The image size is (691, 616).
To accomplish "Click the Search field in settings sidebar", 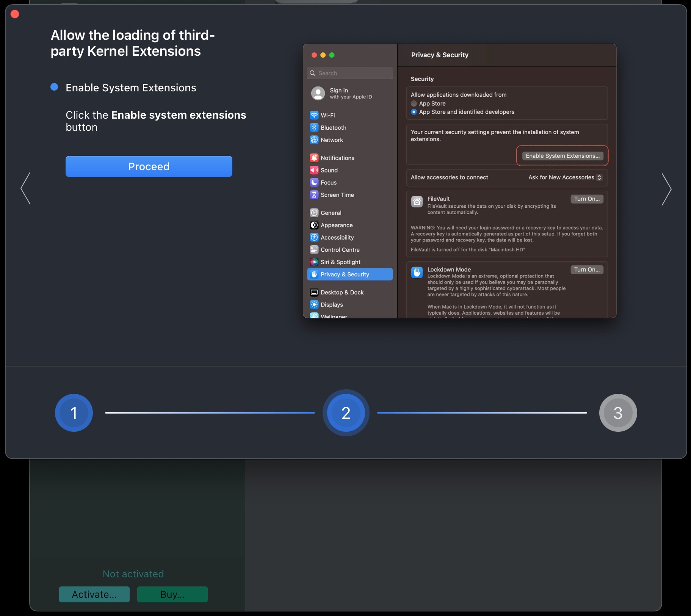I will click(x=350, y=73).
